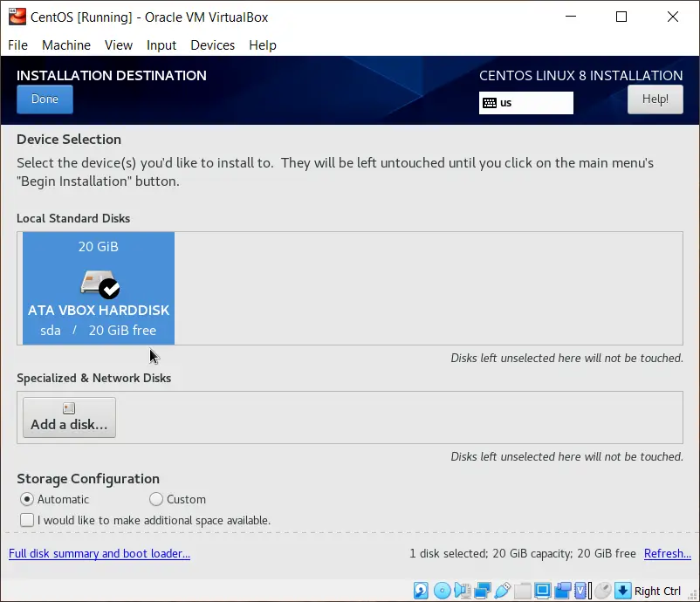The height and width of the screenshot is (602, 700).
Task: Open the File menu
Action: (17, 45)
